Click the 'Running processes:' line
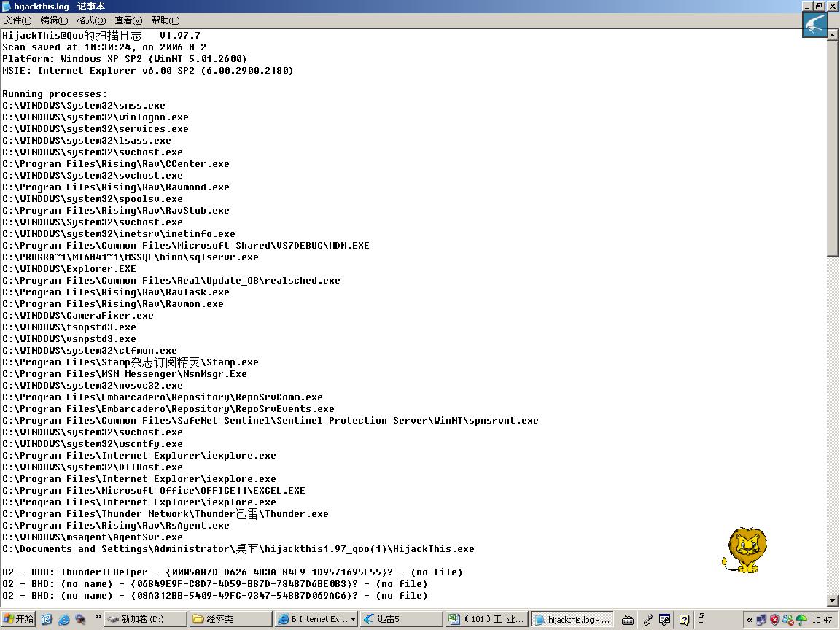Screen dimensions: 840x630 point(55,94)
